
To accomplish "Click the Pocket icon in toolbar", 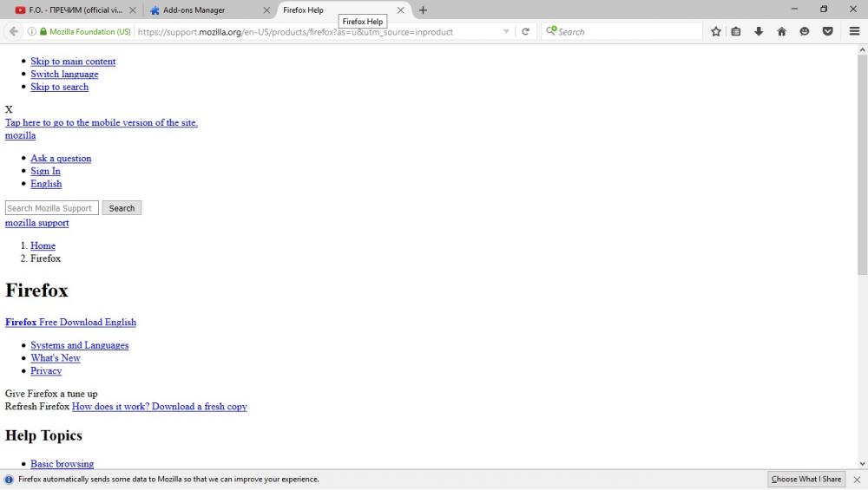I will (x=827, y=31).
